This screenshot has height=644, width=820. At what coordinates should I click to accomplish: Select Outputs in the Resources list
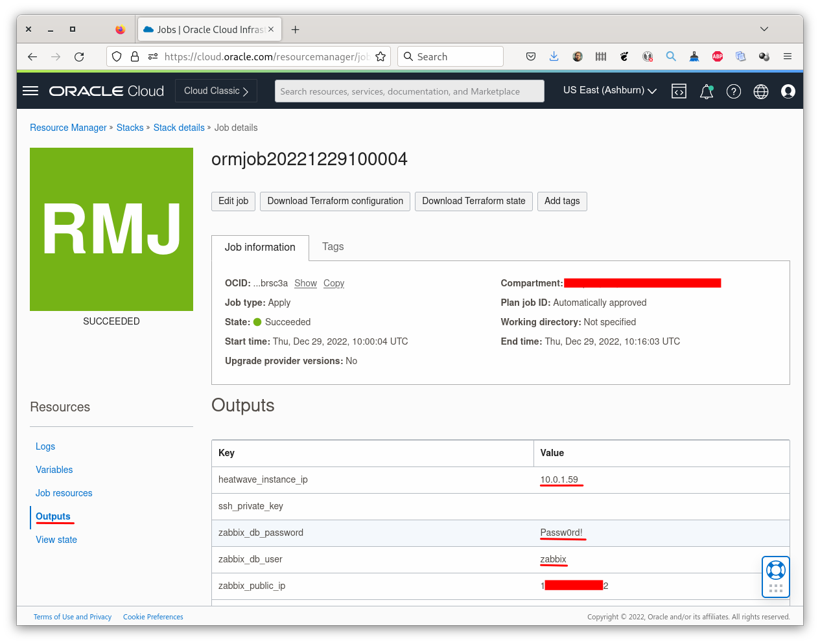pos(53,516)
